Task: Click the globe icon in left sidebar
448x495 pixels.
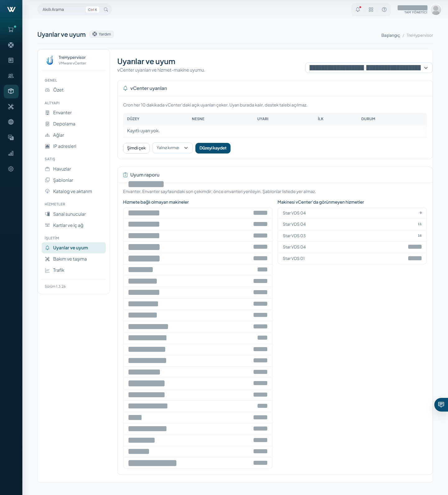Action: 11,122
